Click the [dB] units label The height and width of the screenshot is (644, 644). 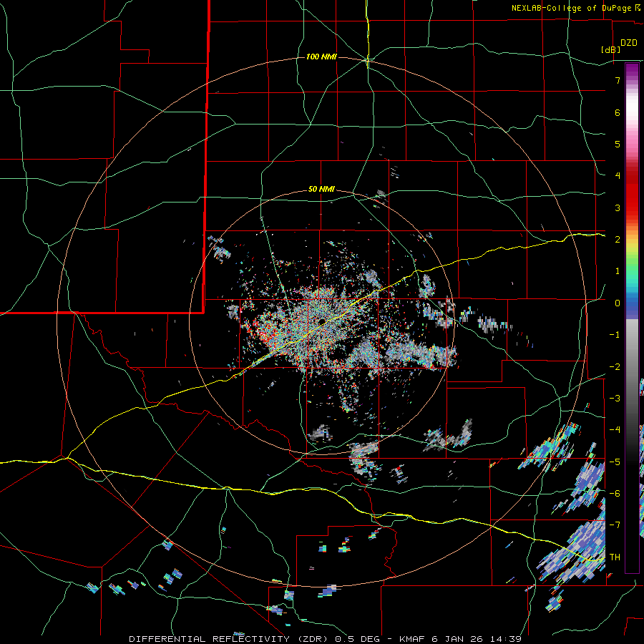pyautogui.click(x=611, y=49)
